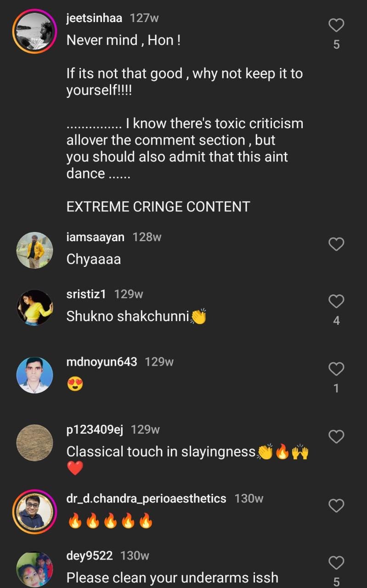Like jeetsinhaa's comment with the heart

coord(336,25)
